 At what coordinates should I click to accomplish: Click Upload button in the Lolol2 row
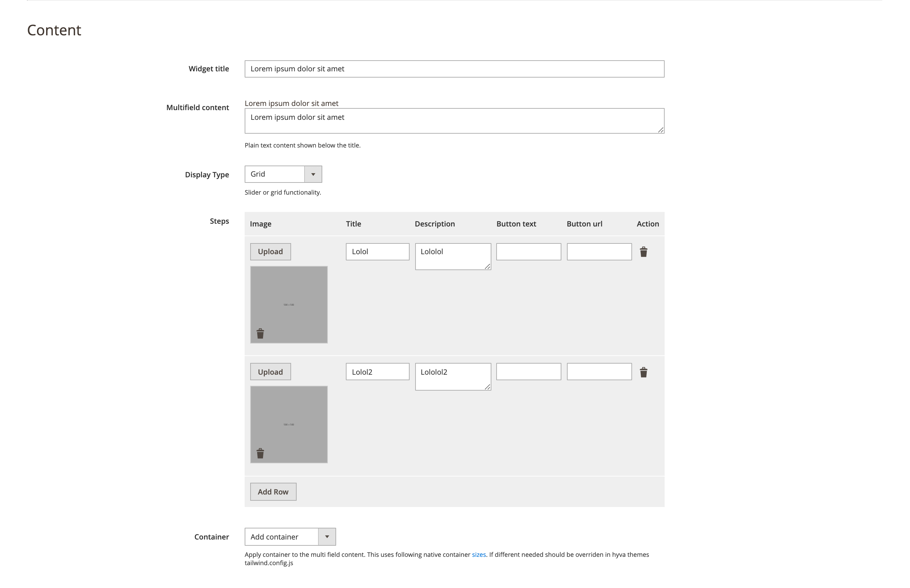271,372
